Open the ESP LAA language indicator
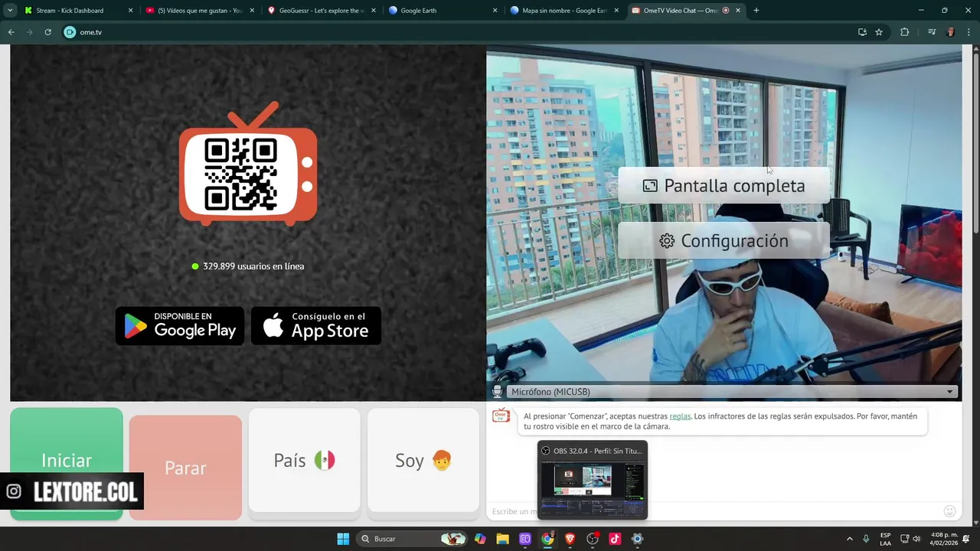The height and width of the screenshot is (551, 980). [886, 539]
